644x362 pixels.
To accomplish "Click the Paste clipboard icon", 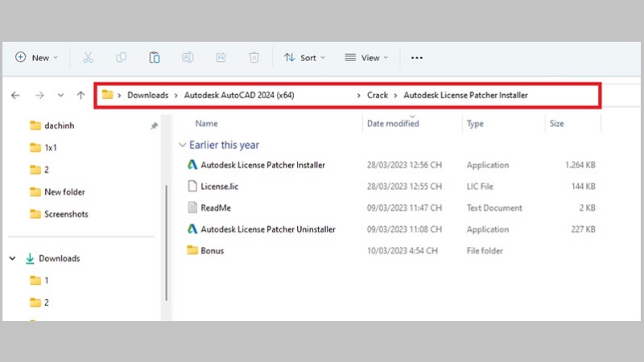I will [154, 58].
